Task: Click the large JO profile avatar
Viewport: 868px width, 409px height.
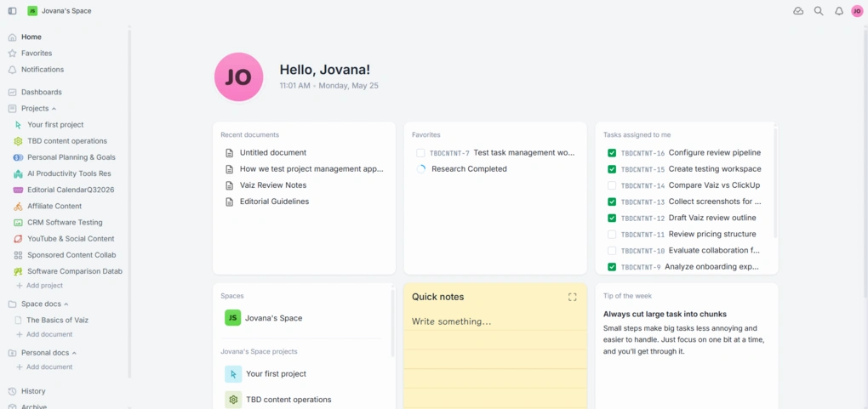Action: point(238,77)
